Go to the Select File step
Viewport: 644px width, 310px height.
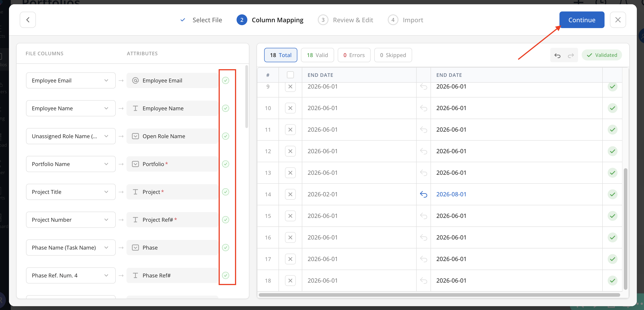[x=207, y=20]
